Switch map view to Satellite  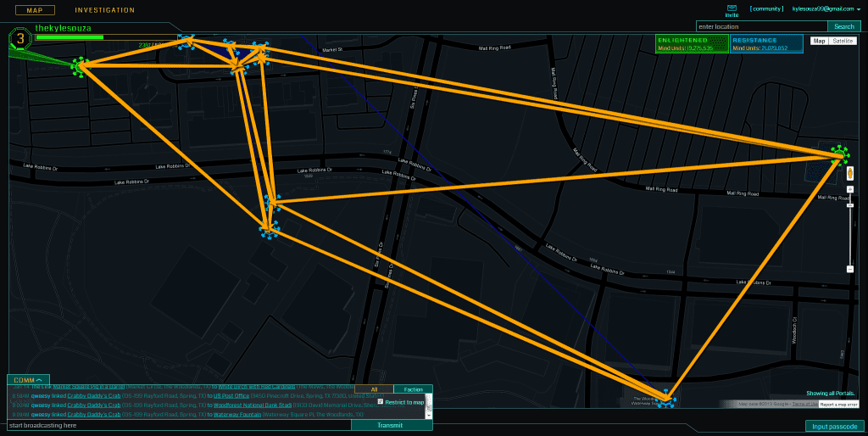(x=843, y=41)
